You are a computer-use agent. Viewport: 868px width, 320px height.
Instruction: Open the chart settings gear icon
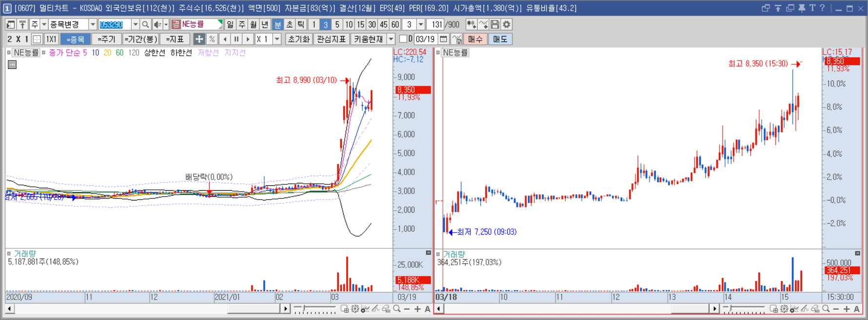[507, 24]
